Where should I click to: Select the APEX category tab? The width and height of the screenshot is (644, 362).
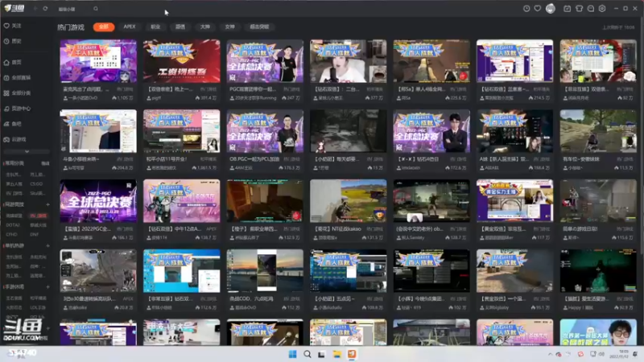point(130,27)
